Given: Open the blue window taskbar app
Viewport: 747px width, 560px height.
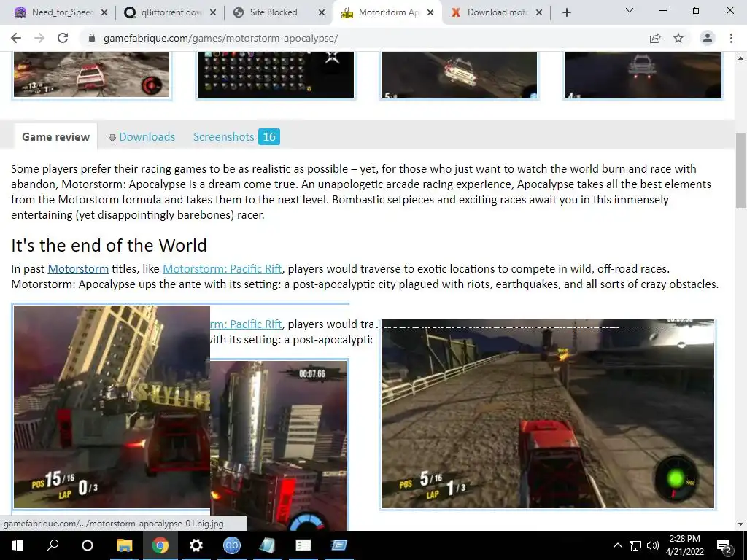Looking at the screenshot, I should (x=338, y=545).
